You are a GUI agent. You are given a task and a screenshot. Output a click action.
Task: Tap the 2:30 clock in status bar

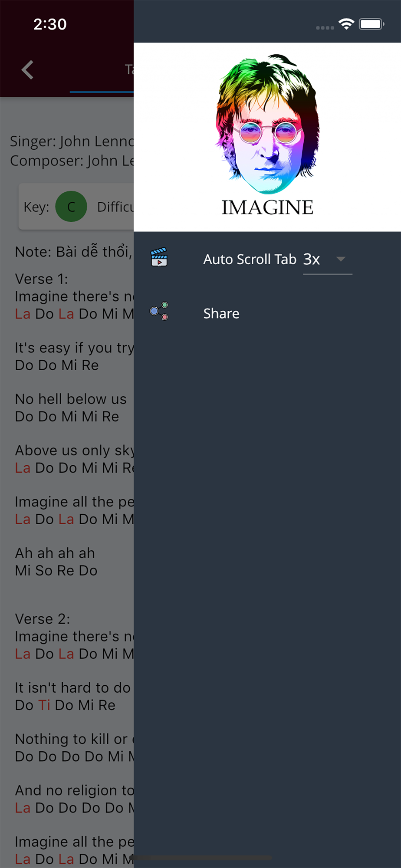point(50,24)
